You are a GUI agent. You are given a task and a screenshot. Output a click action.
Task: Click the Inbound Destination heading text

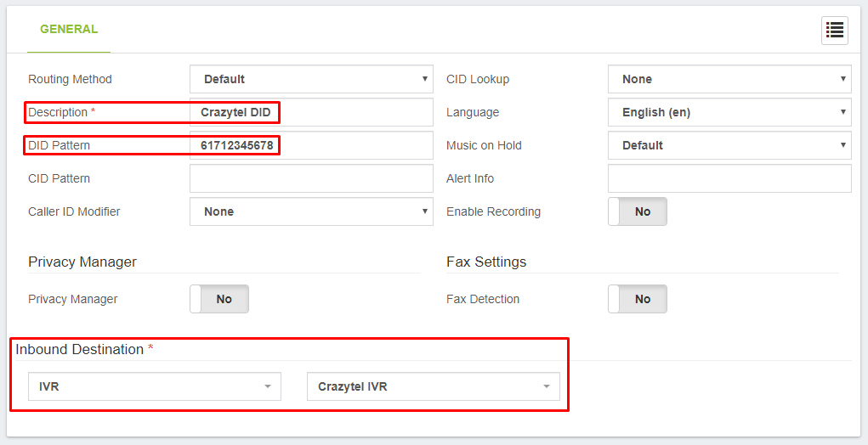click(x=79, y=349)
